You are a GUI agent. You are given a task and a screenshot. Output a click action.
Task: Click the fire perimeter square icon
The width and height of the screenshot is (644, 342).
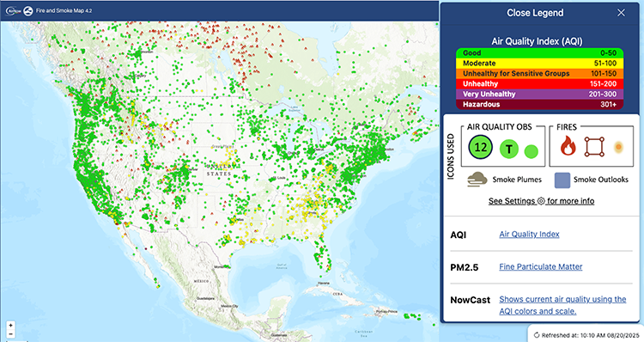(594, 147)
